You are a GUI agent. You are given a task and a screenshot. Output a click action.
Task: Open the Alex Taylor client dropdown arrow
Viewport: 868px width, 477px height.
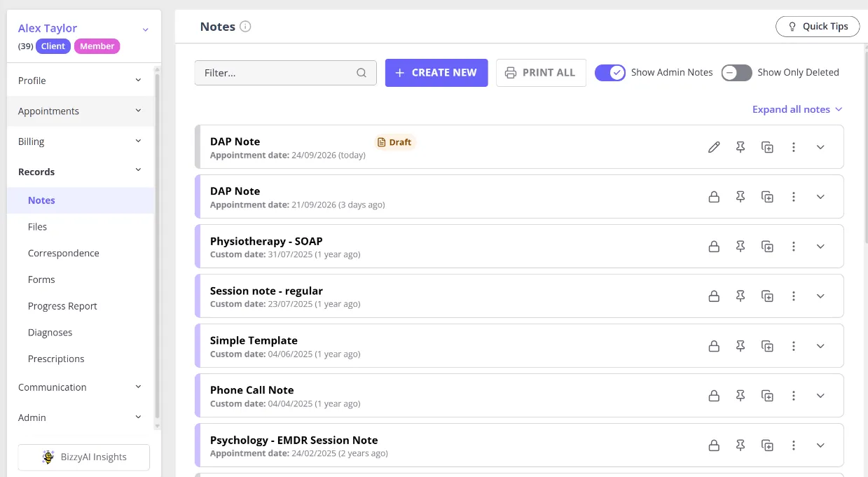point(145,29)
